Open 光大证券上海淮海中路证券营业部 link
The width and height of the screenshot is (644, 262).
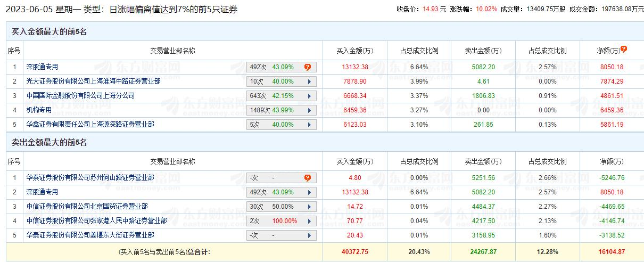(93, 81)
